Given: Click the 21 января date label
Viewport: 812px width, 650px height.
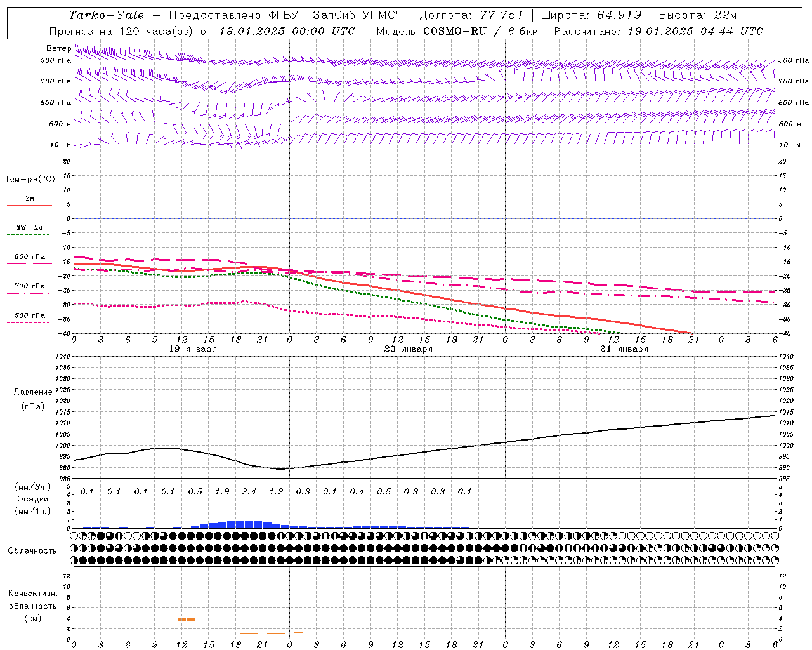Looking at the screenshot, I should [x=624, y=349].
